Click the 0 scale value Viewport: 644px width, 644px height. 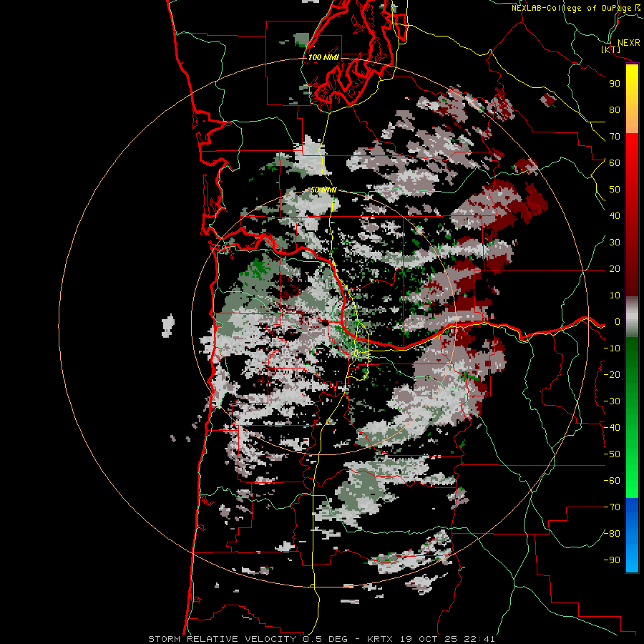pos(617,322)
